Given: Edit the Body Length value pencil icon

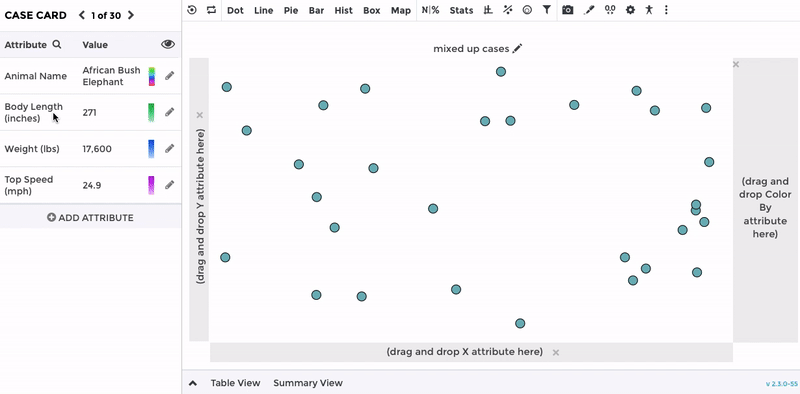Looking at the screenshot, I should (169, 112).
